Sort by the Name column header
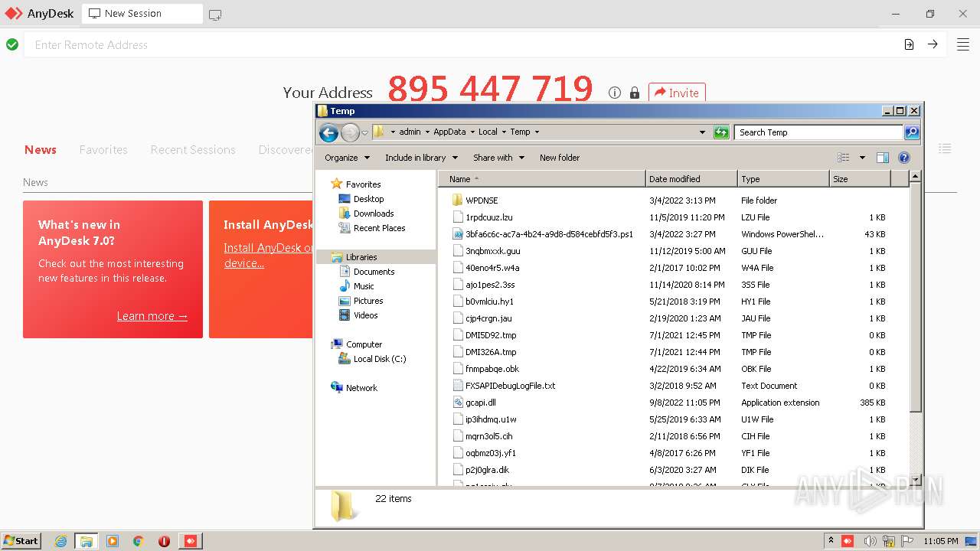The width and height of the screenshot is (980, 551). coord(542,179)
